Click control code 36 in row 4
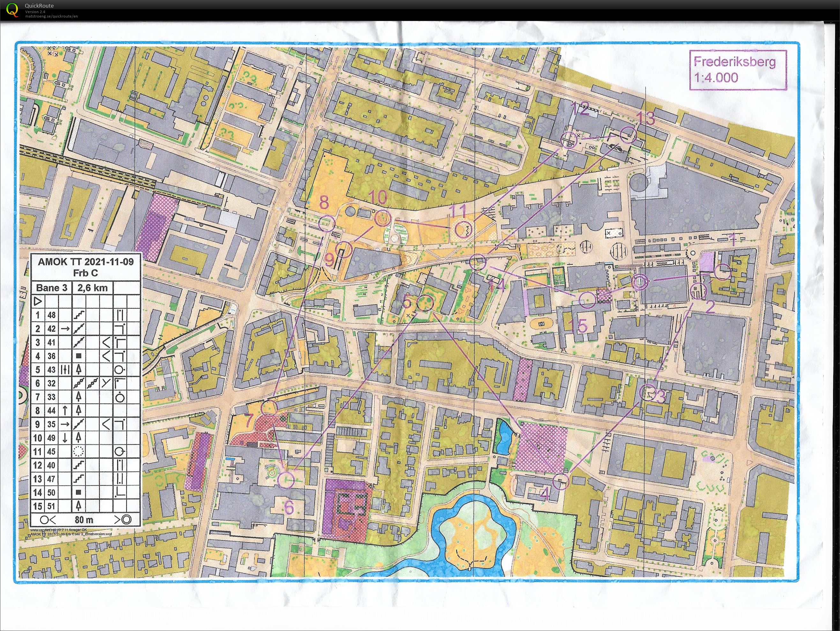The height and width of the screenshot is (631, 840). pos(51,356)
